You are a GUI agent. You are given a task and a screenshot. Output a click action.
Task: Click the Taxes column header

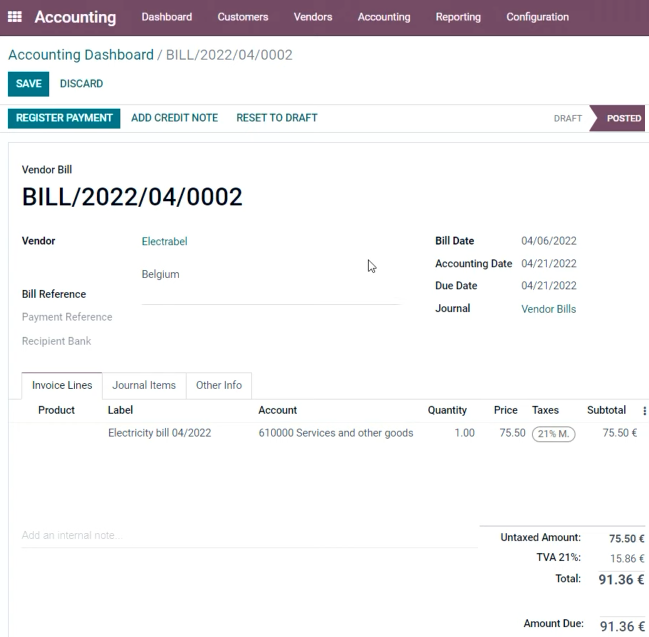click(546, 411)
